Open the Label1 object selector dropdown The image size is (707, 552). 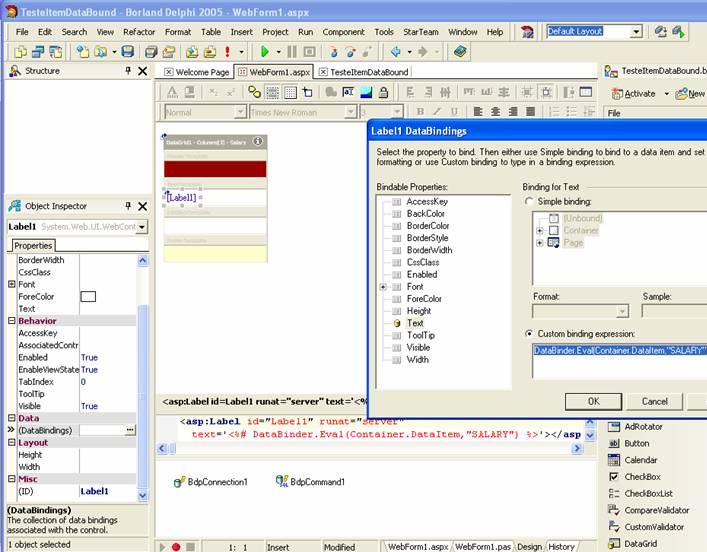click(x=142, y=227)
